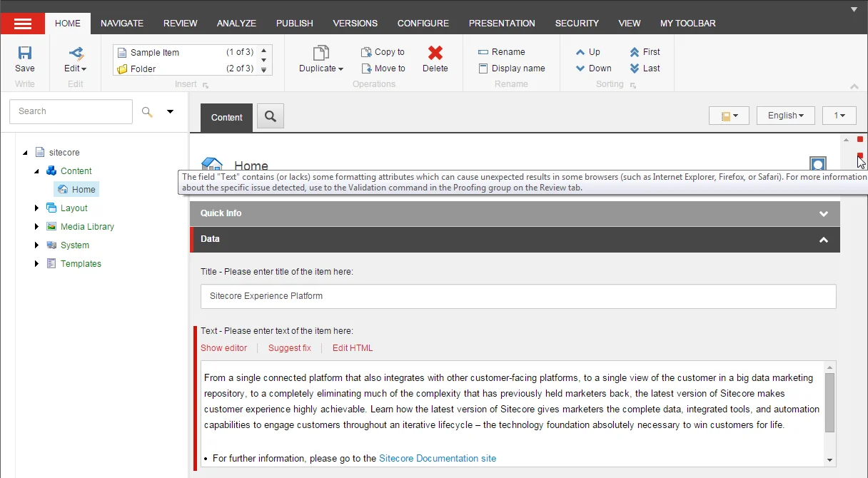Move item Last in sorting
Image resolution: width=868 pixels, height=478 pixels.
click(645, 68)
